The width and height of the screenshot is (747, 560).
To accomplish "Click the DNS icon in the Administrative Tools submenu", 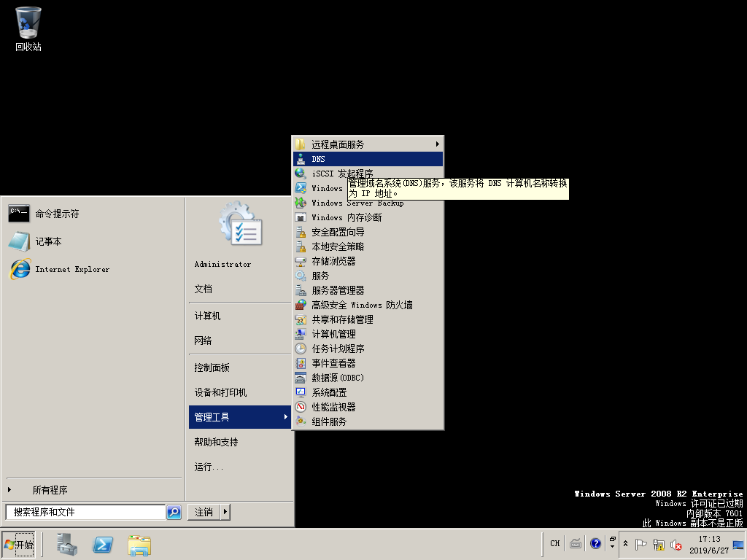I will [x=301, y=159].
